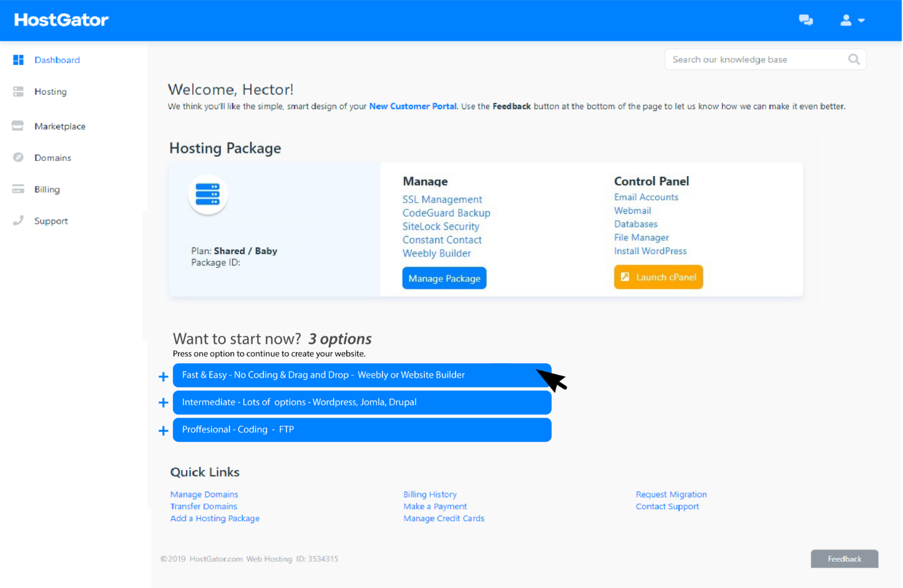Open the chat messages icon
This screenshot has width=903, height=588.
[x=806, y=20]
